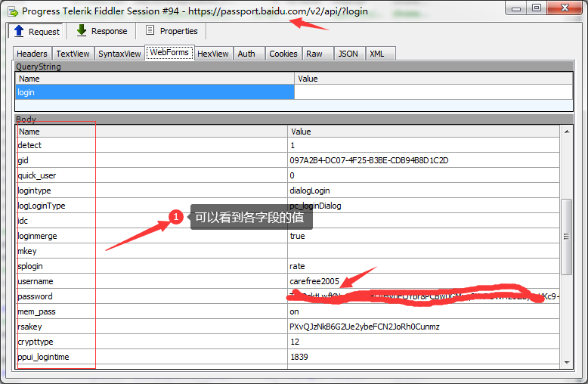Select the loginmerge field name

37,236
